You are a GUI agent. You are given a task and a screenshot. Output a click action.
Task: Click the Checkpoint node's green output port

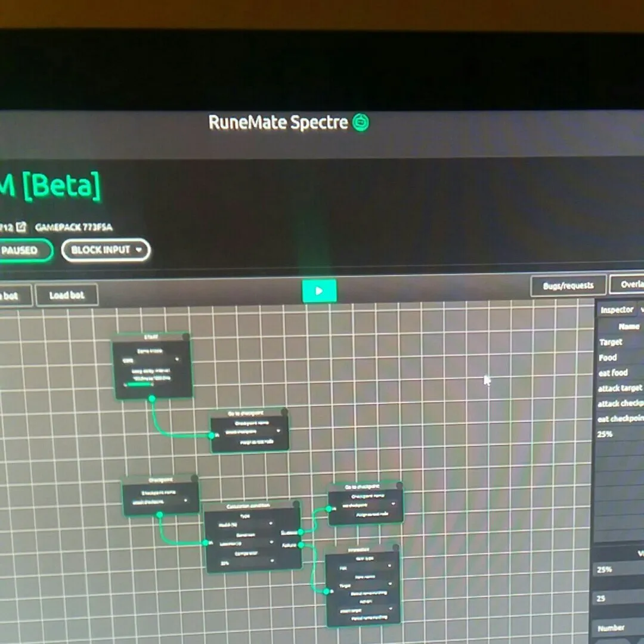pos(159,514)
